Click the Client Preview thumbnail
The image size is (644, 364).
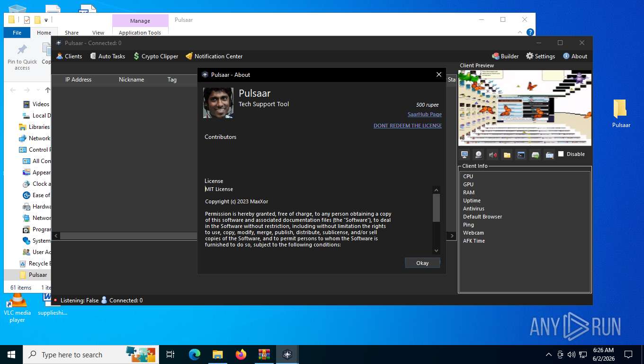525,108
